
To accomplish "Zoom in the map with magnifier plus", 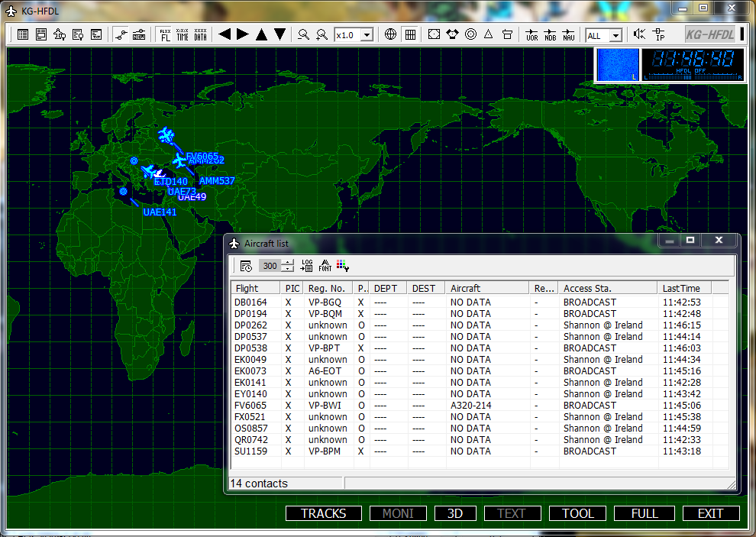I will 321,34.
